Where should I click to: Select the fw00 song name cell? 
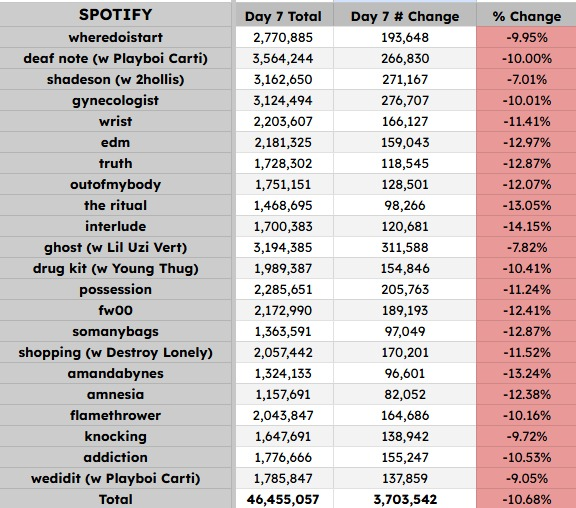[x=115, y=310]
